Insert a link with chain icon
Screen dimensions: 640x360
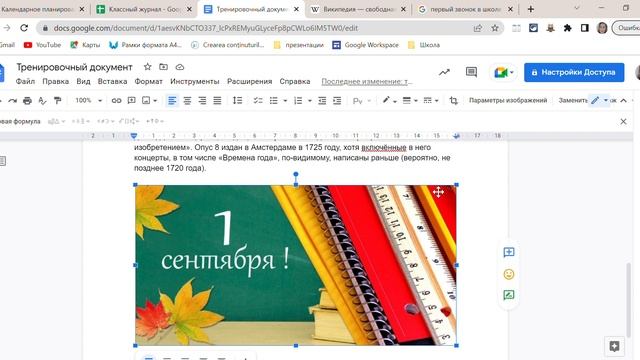116,100
